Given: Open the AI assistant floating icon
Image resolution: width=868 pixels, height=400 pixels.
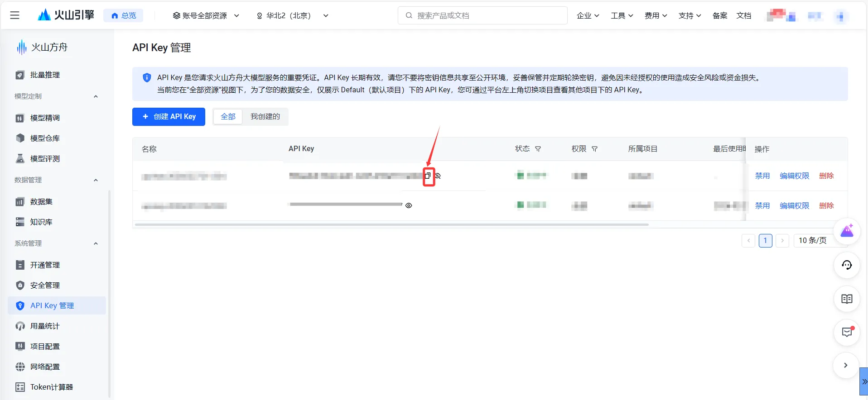Looking at the screenshot, I should (x=847, y=232).
